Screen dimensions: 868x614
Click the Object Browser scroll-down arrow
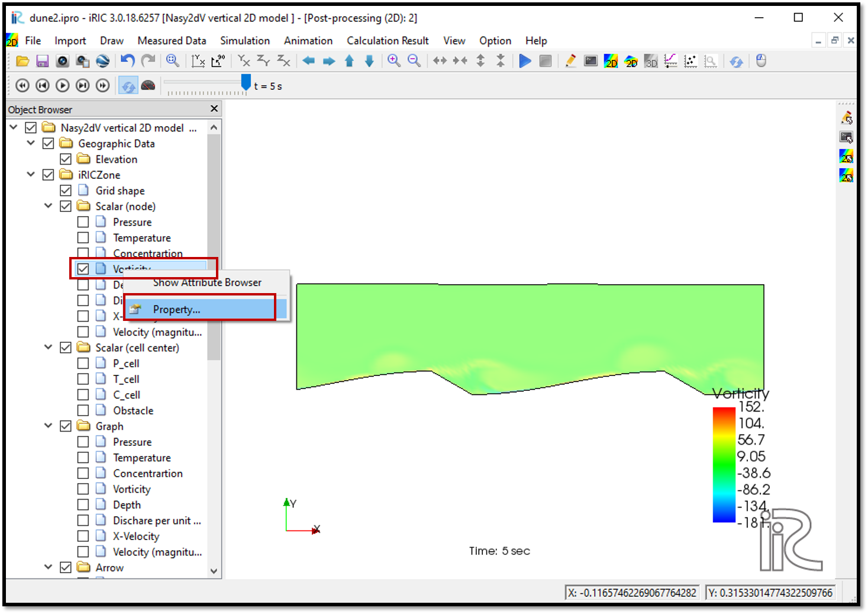point(214,571)
